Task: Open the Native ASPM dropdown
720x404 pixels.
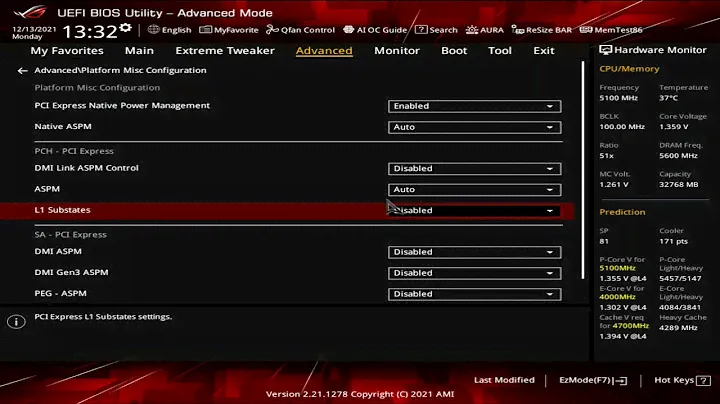Action: point(474,127)
